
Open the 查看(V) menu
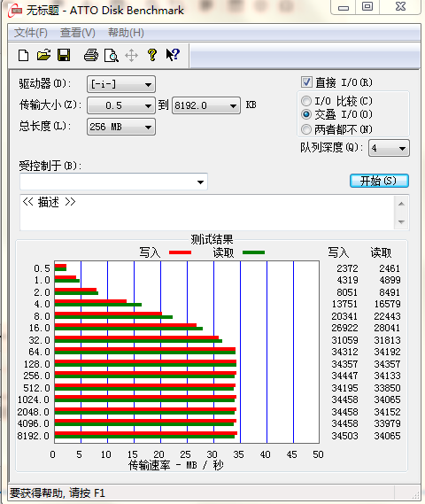click(x=77, y=33)
